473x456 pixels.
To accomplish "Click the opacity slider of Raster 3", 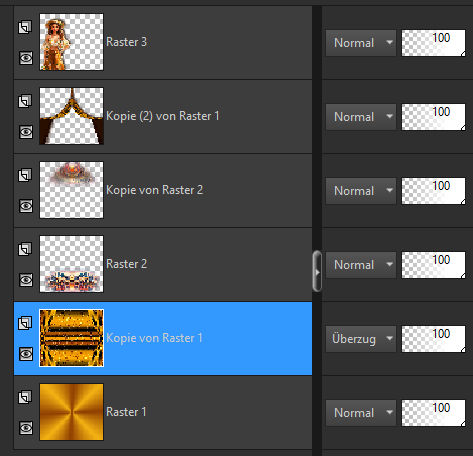I will click(433, 43).
